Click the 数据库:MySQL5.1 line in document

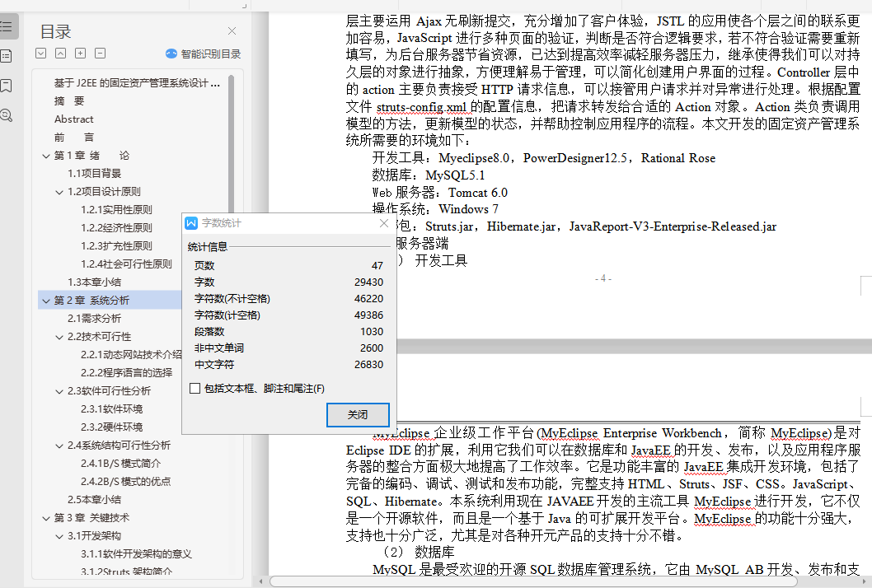(x=429, y=175)
